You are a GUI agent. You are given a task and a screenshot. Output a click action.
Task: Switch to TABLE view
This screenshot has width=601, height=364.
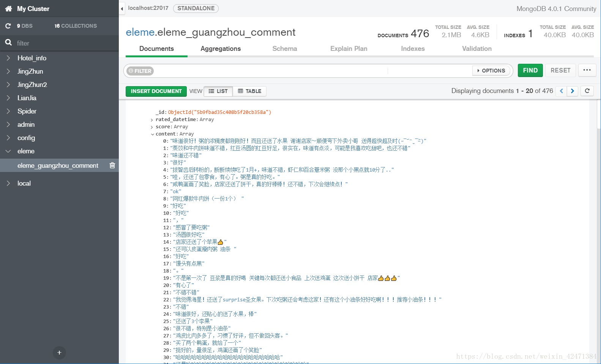tap(250, 91)
